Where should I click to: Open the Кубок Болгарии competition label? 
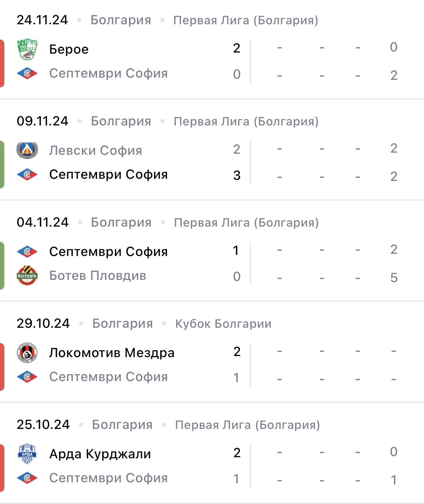tap(223, 323)
